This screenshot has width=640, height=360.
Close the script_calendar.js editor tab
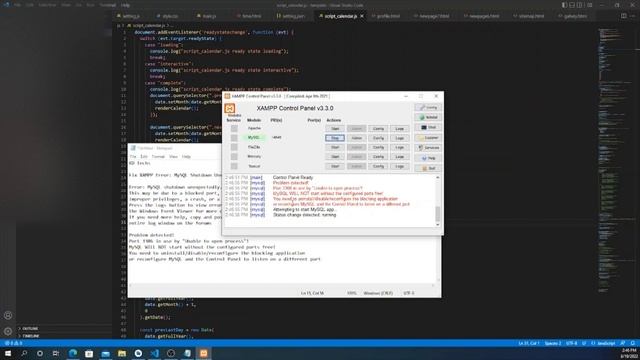point(362,16)
